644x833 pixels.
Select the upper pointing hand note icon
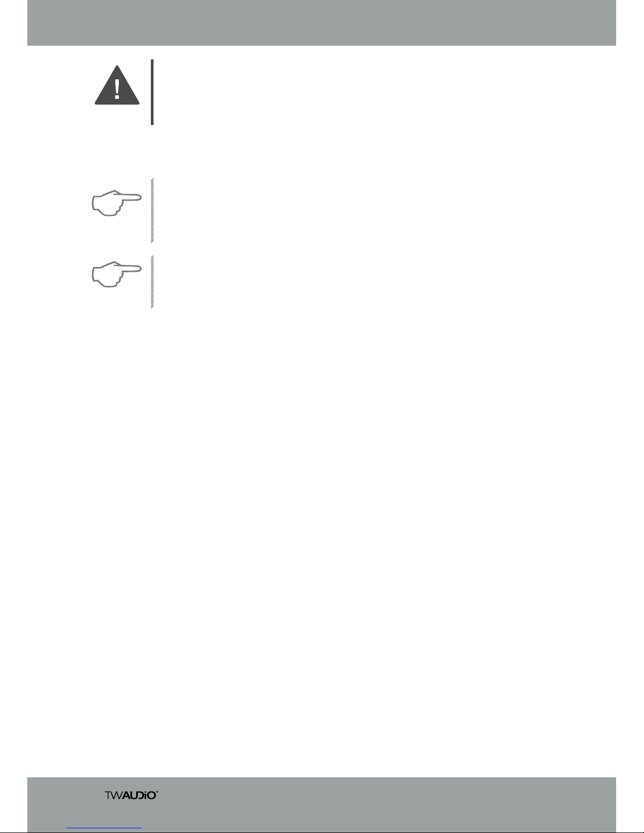tap(117, 203)
